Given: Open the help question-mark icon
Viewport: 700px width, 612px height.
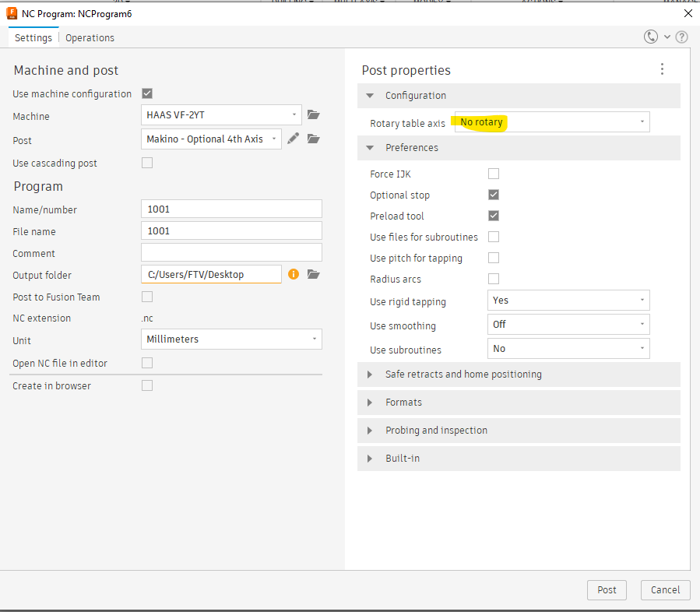Looking at the screenshot, I should click(x=682, y=37).
